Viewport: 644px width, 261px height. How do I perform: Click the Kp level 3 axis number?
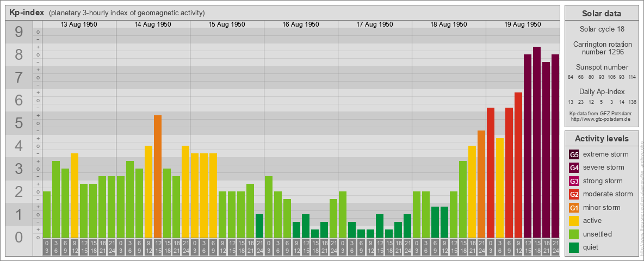(19, 169)
